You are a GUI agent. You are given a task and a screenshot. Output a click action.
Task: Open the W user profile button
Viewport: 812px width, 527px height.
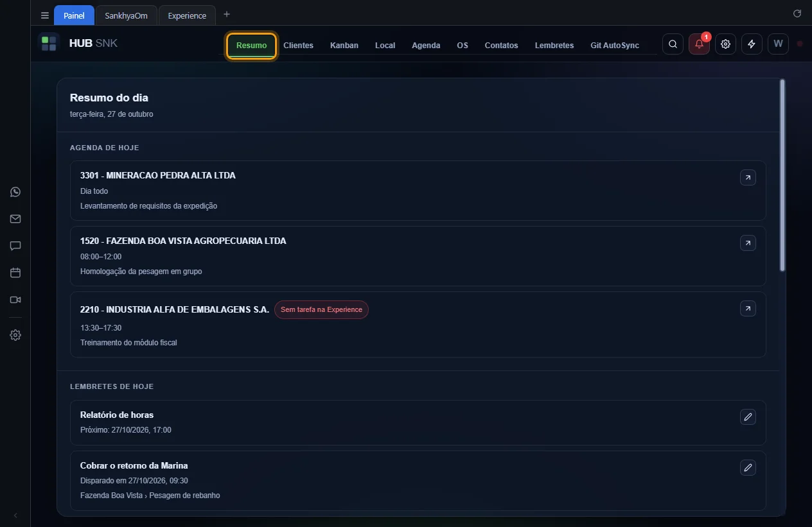click(x=778, y=44)
